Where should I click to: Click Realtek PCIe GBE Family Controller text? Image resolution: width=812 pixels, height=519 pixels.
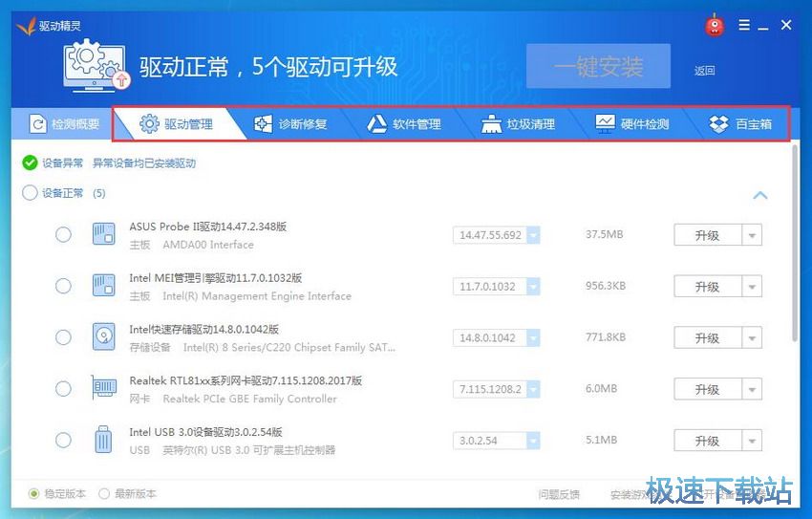pos(249,399)
